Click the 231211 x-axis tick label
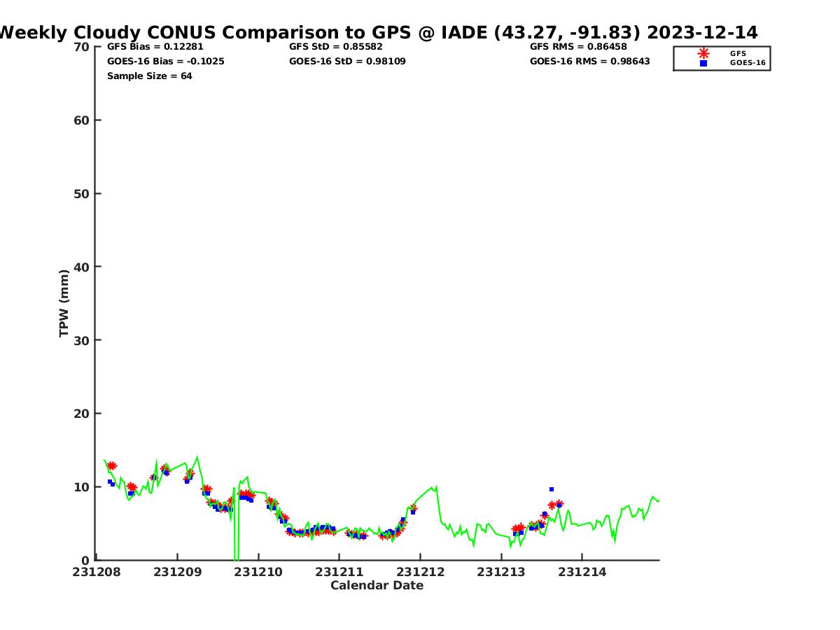The width and height of the screenshot is (840, 630). 339,573
